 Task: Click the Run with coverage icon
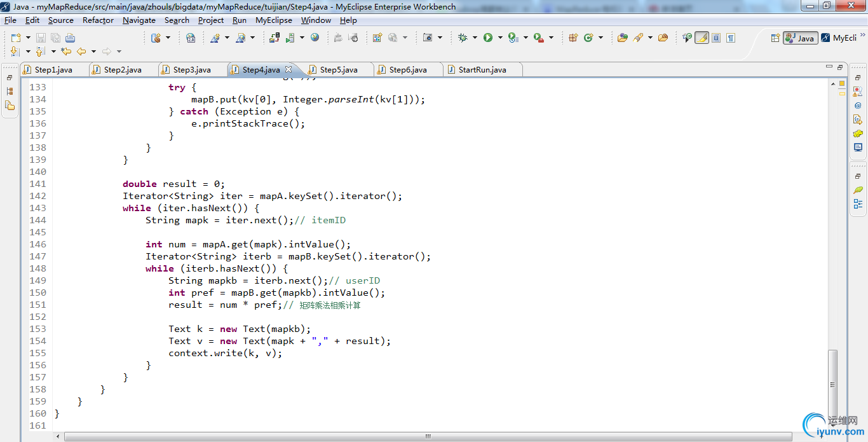click(x=513, y=38)
